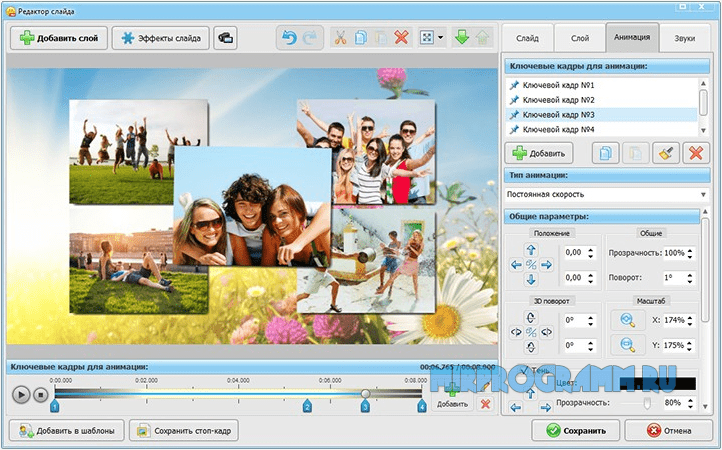Select the 'Анимация' tab

point(632,37)
